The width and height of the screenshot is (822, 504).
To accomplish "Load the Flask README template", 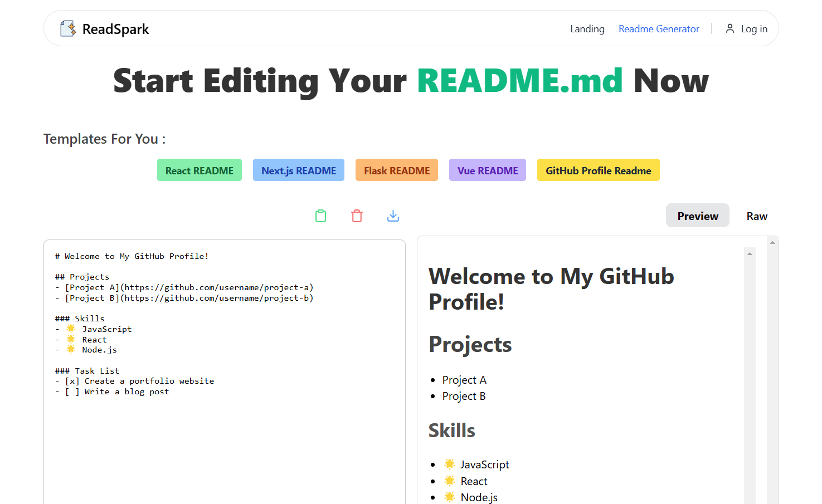I will [397, 170].
